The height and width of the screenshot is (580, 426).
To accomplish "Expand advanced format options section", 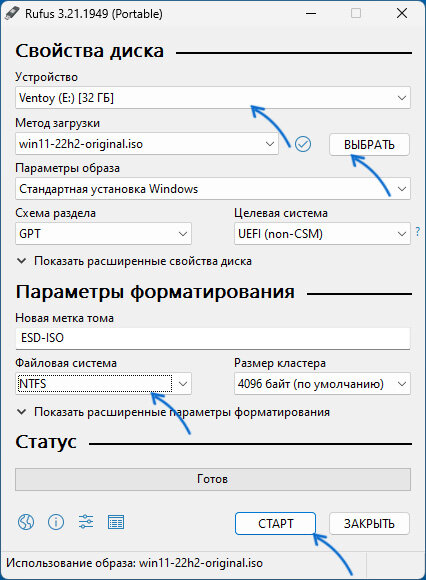I will click(x=173, y=412).
